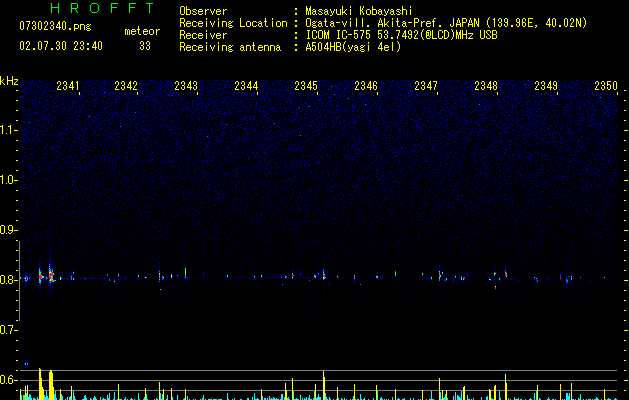This screenshot has height=400, width=629.
Task: Click the 0.8 kHz axis label
Action: 8,280
